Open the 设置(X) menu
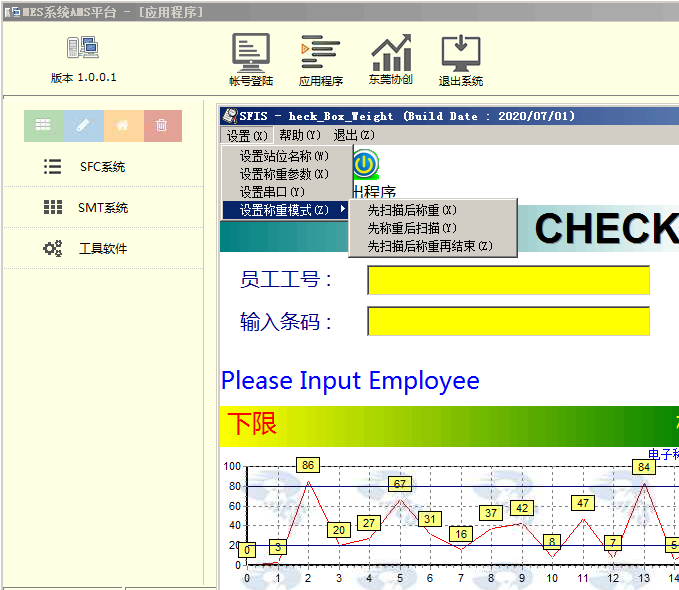 click(246, 135)
